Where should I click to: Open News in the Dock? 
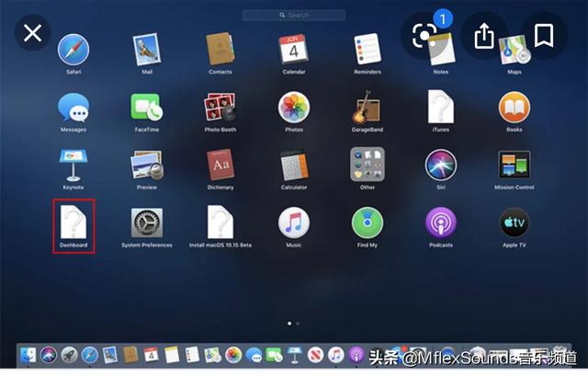point(315,355)
